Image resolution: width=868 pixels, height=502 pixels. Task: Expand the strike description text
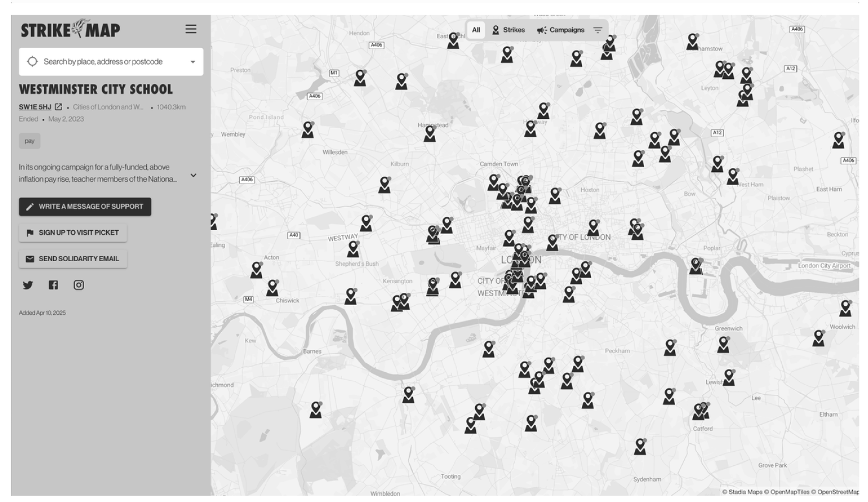pos(193,175)
